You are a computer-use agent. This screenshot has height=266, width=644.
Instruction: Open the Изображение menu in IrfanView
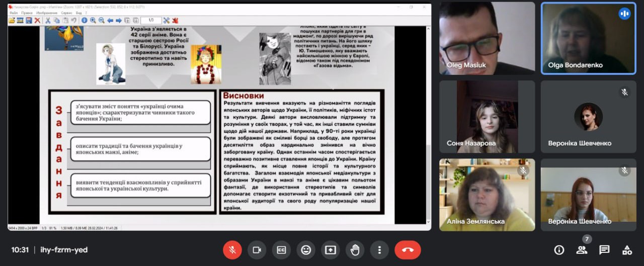47,13
